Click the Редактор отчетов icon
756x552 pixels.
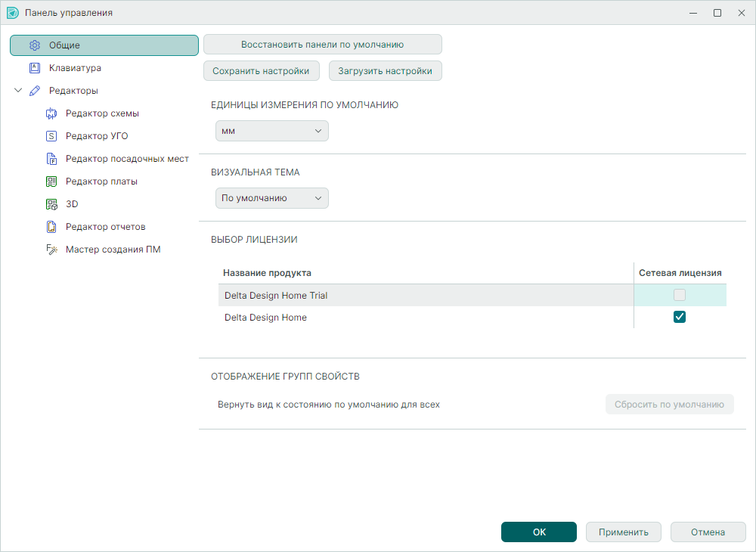pyautogui.click(x=51, y=227)
